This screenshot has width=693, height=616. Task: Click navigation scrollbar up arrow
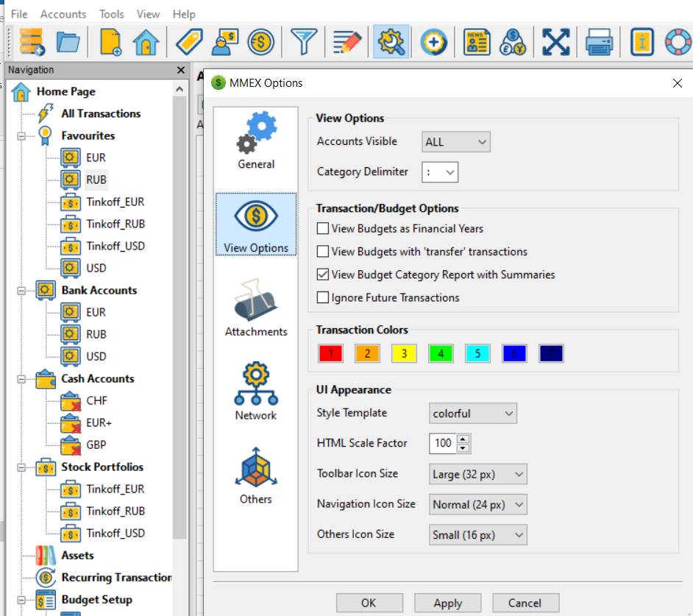tap(180, 89)
